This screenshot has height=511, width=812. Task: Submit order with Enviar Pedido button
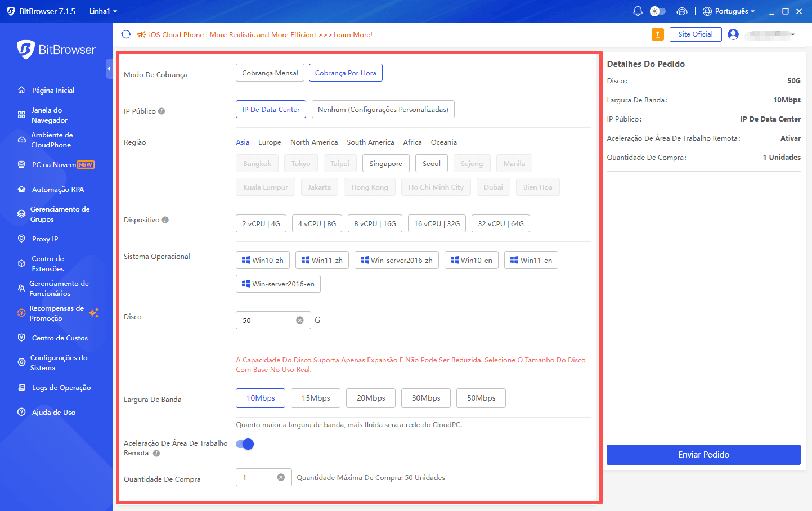click(x=703, y=455)
